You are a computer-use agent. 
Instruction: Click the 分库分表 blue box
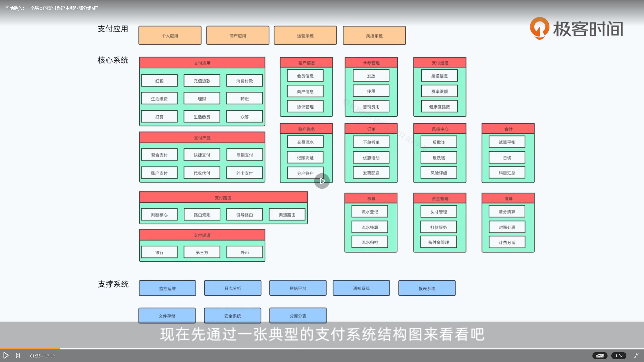[298, 316]
